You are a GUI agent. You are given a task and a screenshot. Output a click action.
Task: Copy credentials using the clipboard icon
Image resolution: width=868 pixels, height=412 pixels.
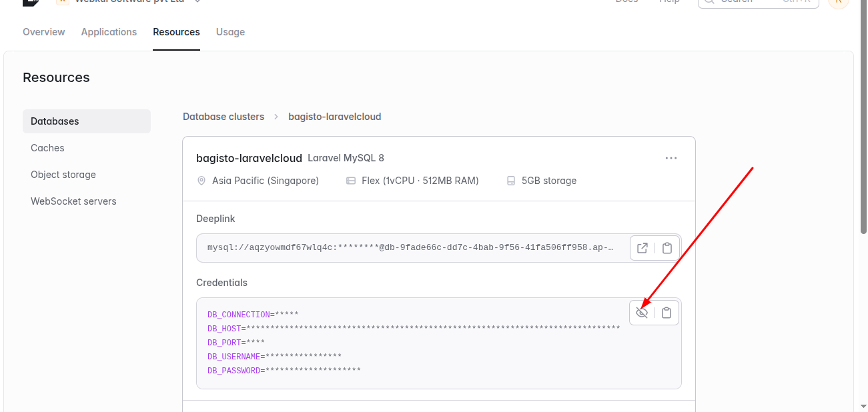click(667, 313)
